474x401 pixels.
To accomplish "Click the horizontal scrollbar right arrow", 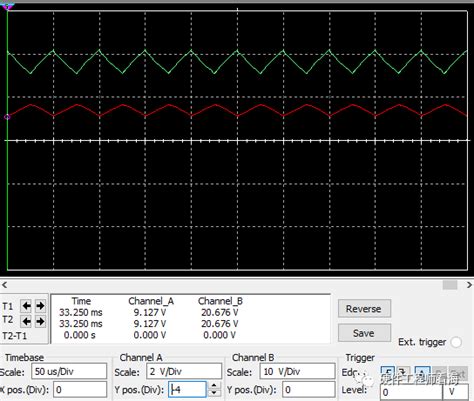I will [469, 285].
